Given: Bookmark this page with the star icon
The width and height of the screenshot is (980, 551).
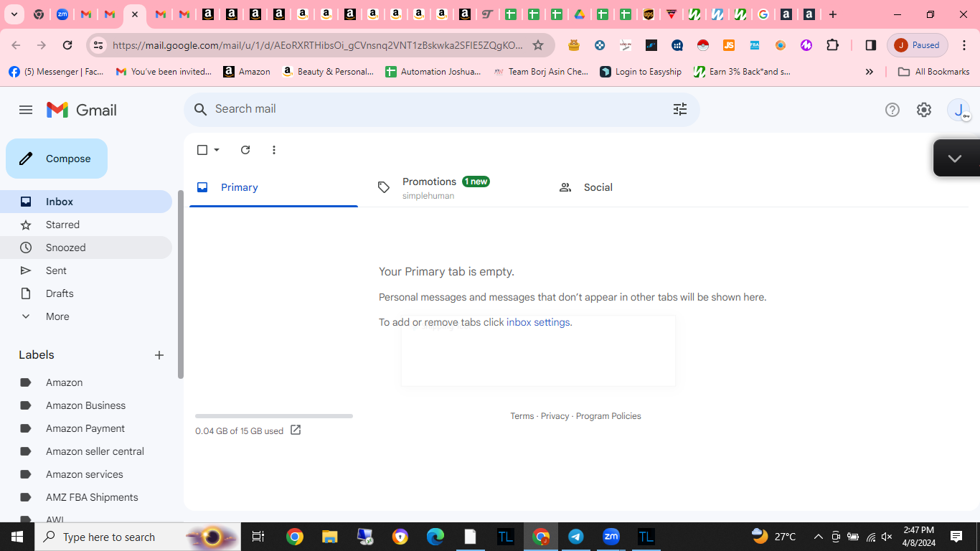Looking at the screenshot, I should click(x=538, y=45).
